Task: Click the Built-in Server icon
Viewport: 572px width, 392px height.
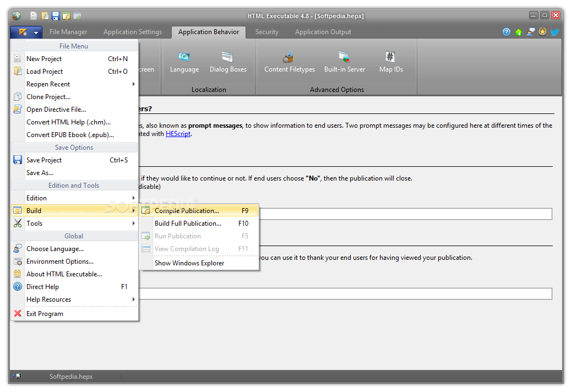Action: click(345, 62)
